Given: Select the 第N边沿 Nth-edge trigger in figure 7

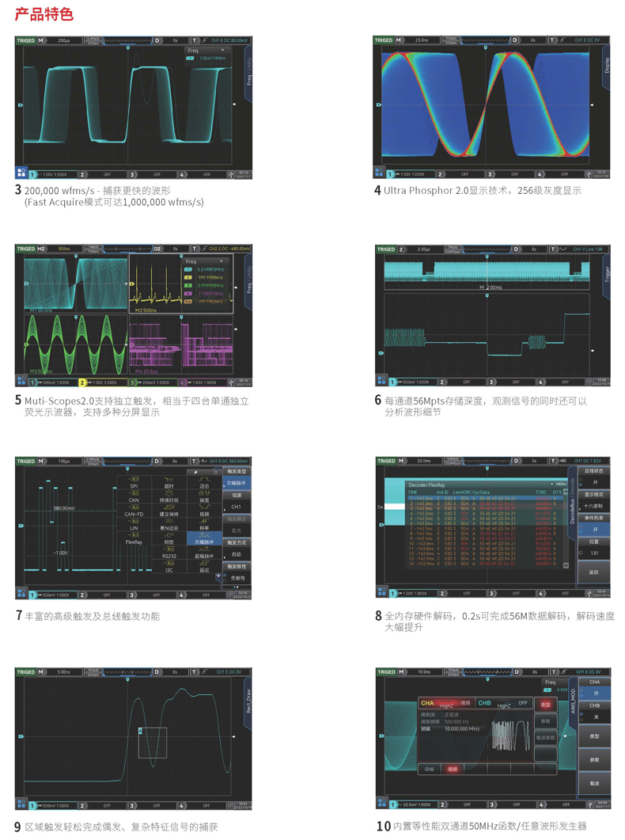Looking at the screenshot, I should click(x=169, y=524).
